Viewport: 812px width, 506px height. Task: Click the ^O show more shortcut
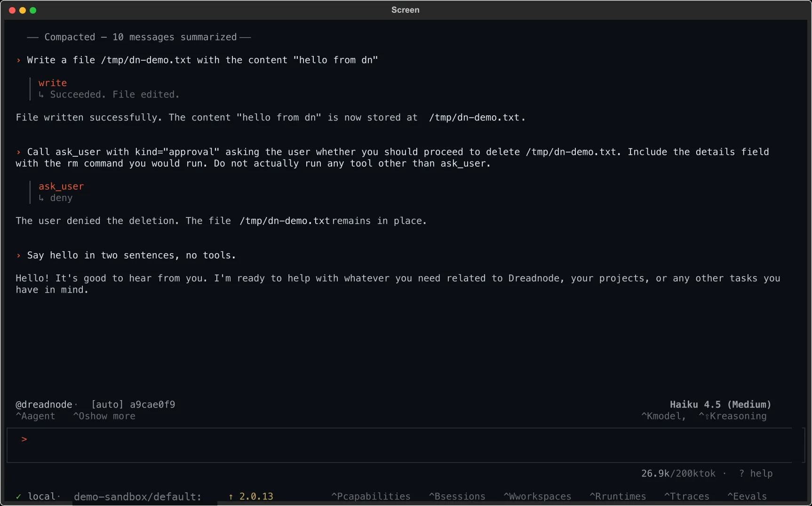tap(104, 416)
